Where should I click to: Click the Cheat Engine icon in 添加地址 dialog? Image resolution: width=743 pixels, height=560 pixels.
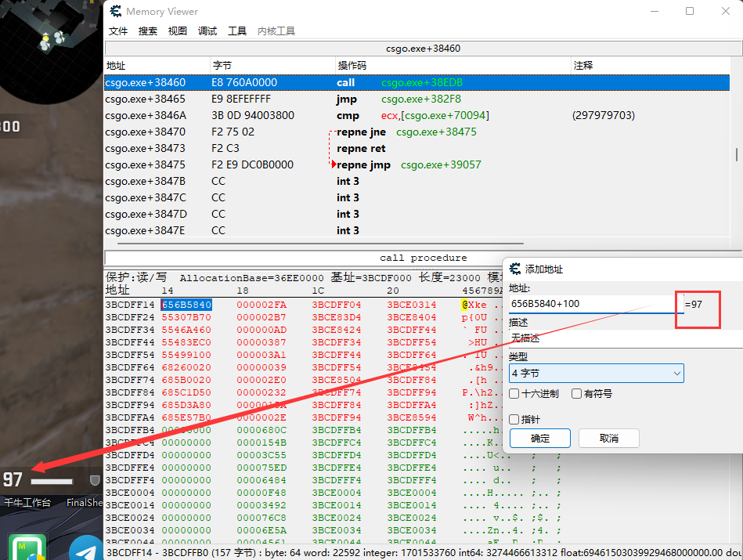[515, 269]
